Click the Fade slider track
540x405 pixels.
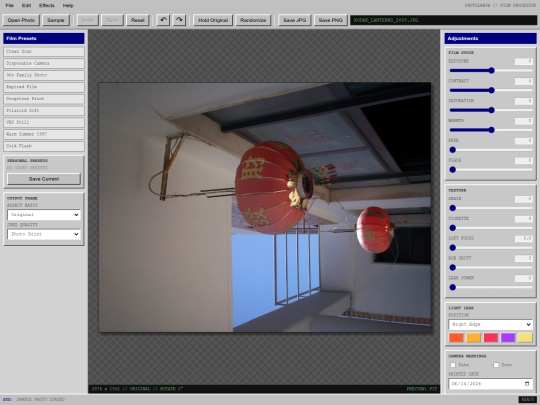(491, 150)
